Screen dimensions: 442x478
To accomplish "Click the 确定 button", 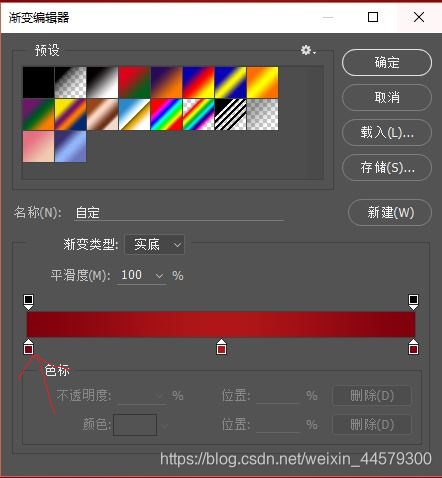I will coord(387,62).
